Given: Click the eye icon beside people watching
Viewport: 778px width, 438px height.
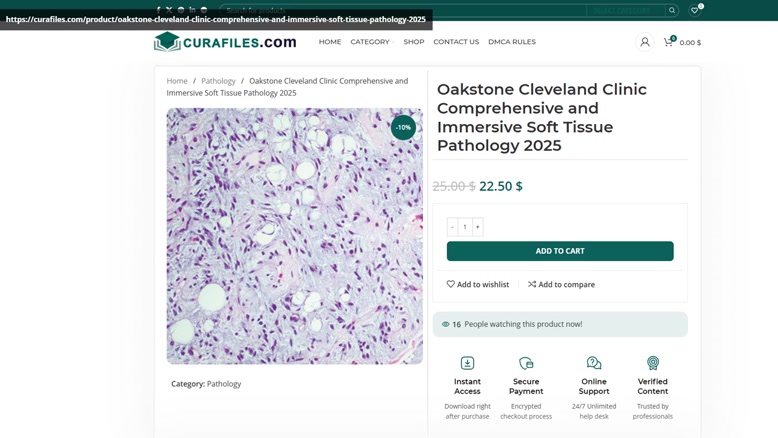Looking at the screenshot, I should click(x=446, y=324).
